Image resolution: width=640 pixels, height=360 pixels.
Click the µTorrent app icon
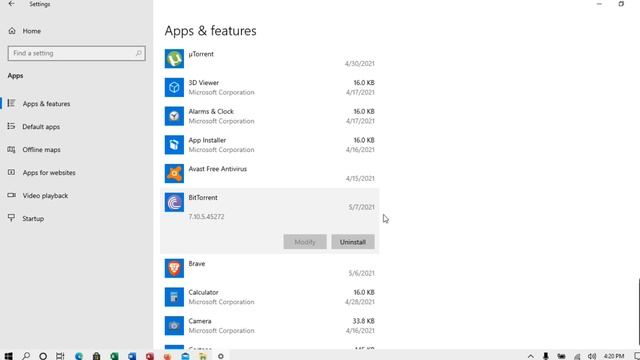click(x=174, y=59)
